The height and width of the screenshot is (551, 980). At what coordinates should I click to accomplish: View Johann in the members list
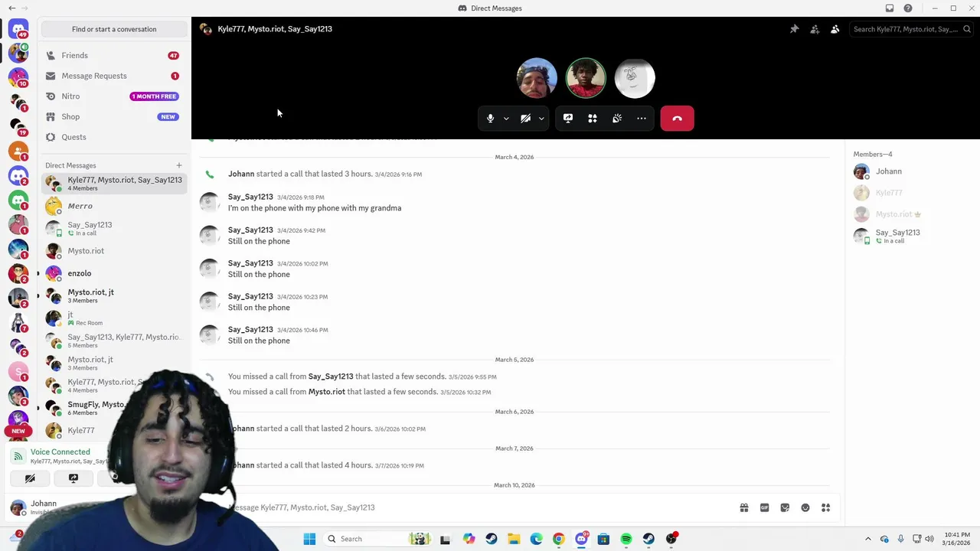(911, 171)
